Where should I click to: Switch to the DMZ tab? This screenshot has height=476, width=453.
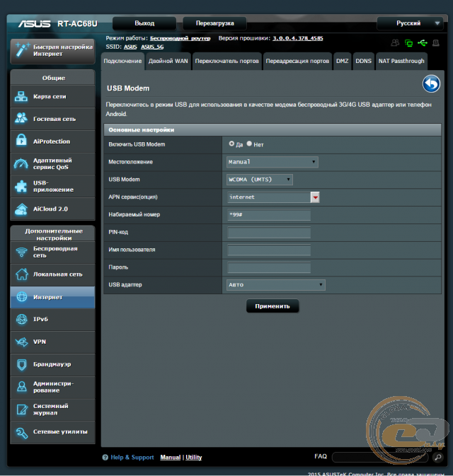pyautogui.click(x=343, y=62)
